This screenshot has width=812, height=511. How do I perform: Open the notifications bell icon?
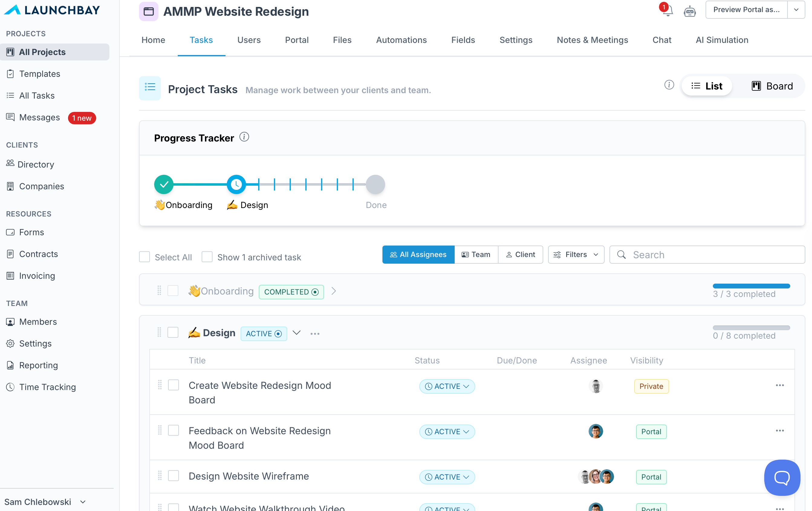(668, 11)
